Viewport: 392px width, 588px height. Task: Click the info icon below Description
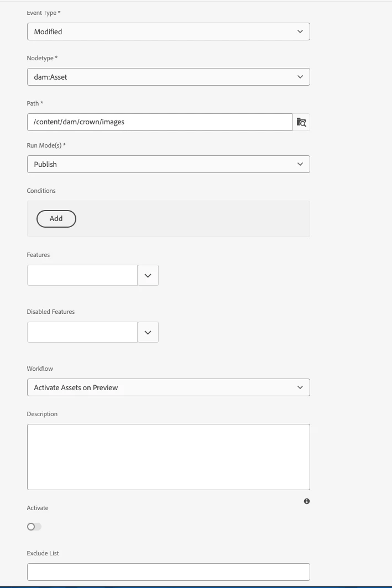point(307,501)
